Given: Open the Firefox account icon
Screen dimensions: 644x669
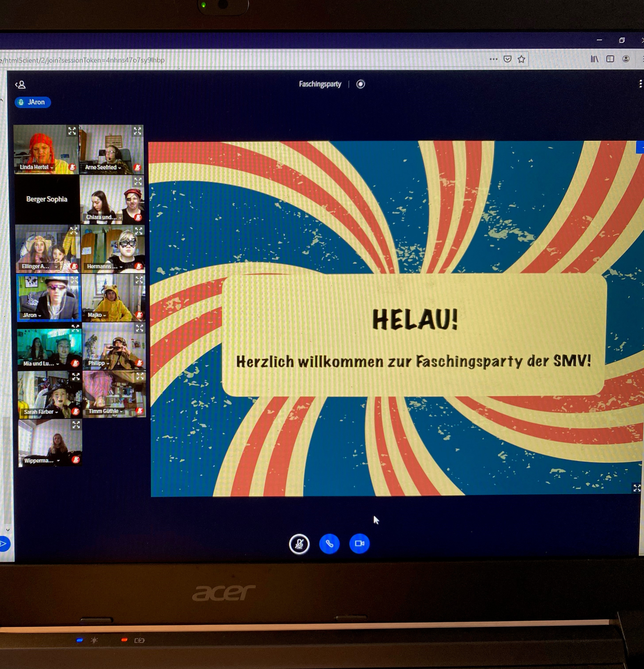Looking at the screenshot, I should 626,59.
